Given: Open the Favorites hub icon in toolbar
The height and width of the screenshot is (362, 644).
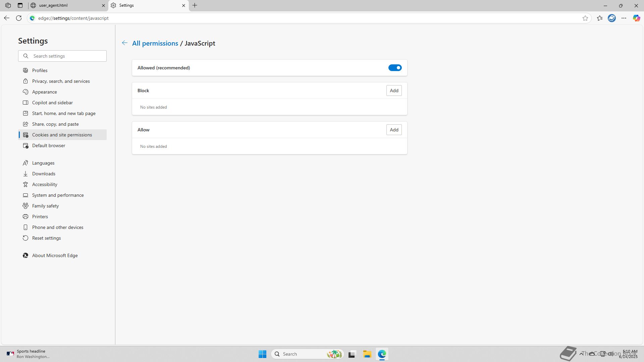Looking at the screenshot, I should click(600, 18).
